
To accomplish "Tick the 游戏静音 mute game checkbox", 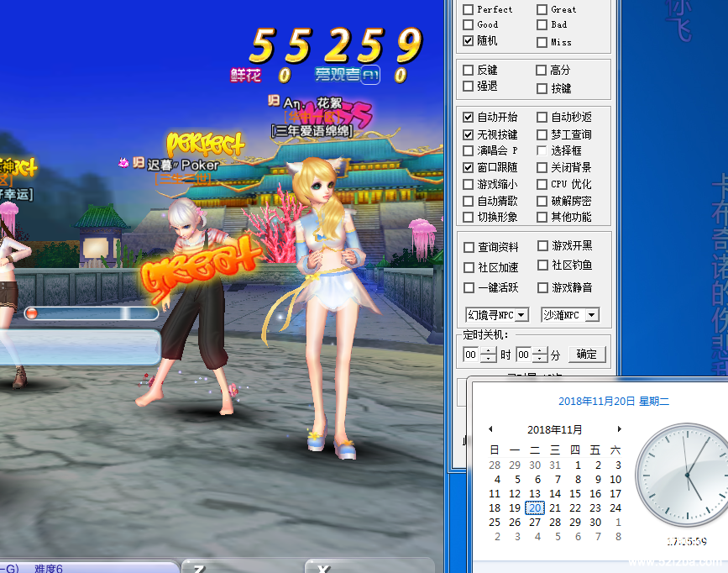I will [x=542, y=287].
